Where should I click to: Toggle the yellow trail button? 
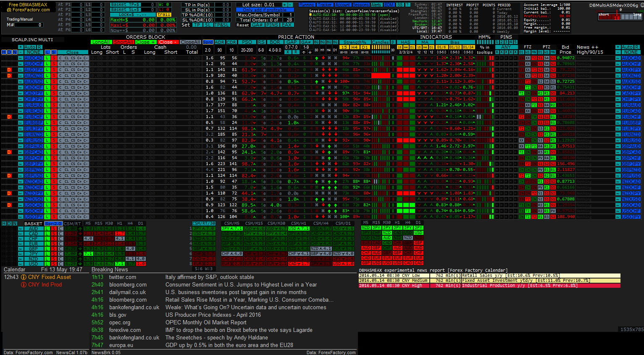coord(164,15)
